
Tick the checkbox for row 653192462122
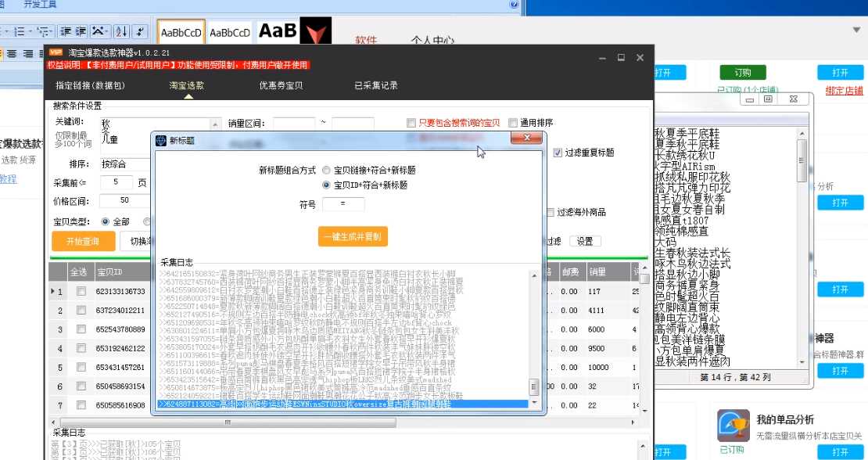click(81, 348)
